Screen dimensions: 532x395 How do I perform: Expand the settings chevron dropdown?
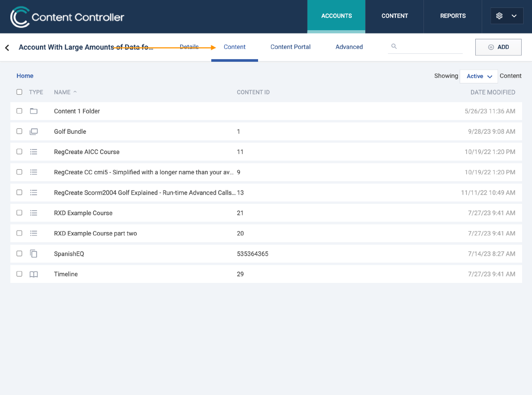tap(514, 16)
